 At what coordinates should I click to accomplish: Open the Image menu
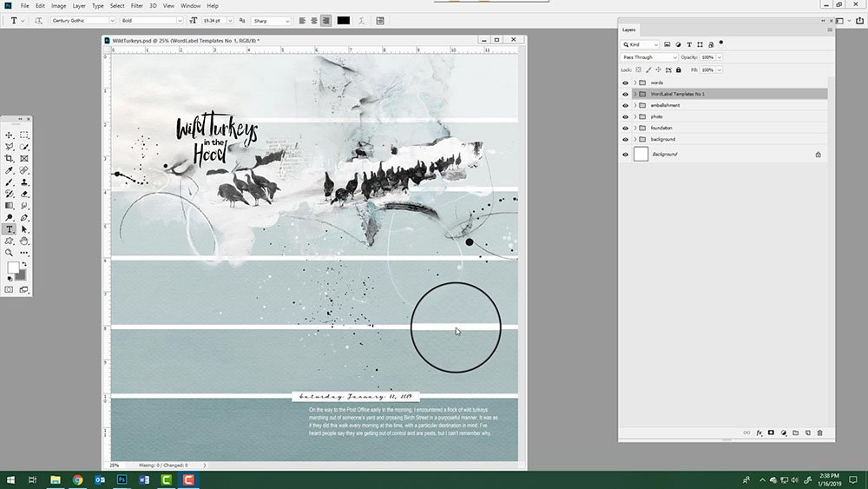coord(59,5)
